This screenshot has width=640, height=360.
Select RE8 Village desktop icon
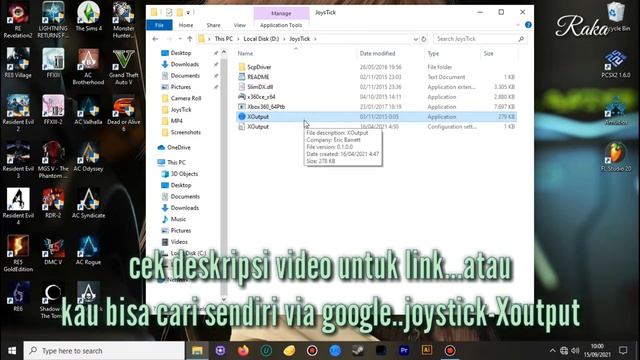tap(18, 63)
